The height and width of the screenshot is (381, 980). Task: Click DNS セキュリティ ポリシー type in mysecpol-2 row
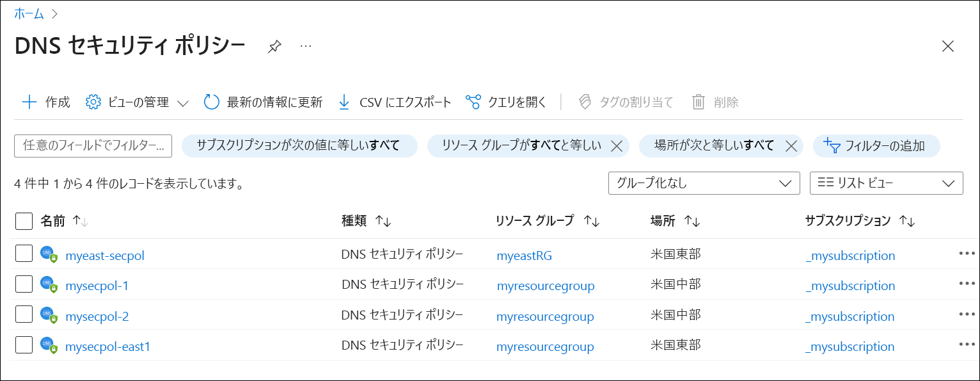click(402, 315)
